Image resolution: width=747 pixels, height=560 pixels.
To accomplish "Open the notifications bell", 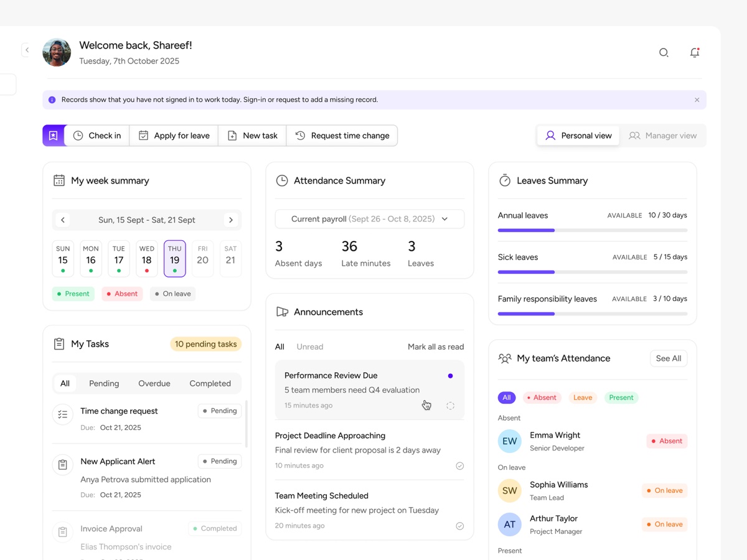I will (x=695, y=53).
